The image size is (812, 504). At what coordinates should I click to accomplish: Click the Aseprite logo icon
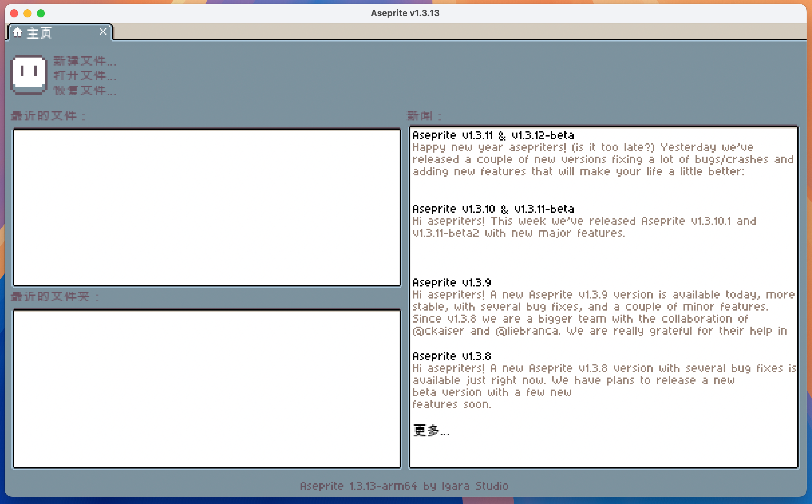[28, 75]
